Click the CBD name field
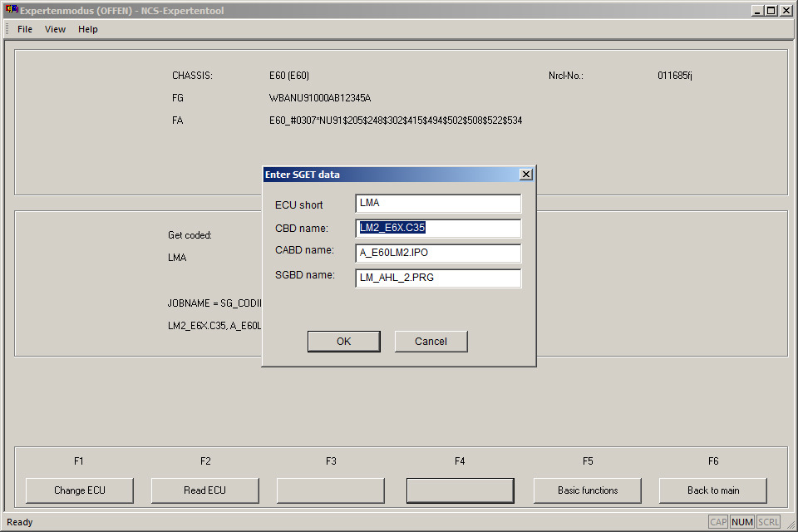Image resolution: width=798 pixels, height=532 pixels. pyautogui.click(x=438, y=228)
